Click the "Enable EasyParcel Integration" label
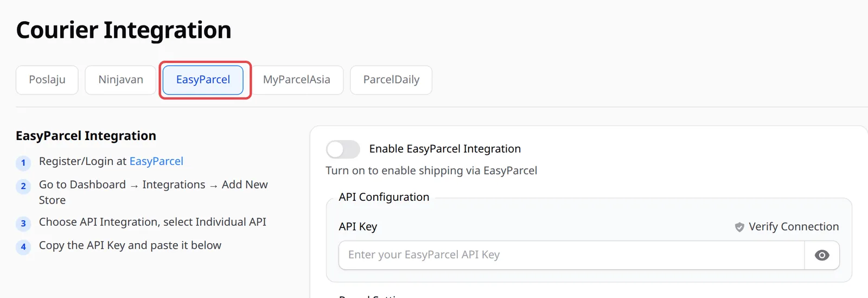The width and height of the screenshot is (868, 298). click(445, 149)
